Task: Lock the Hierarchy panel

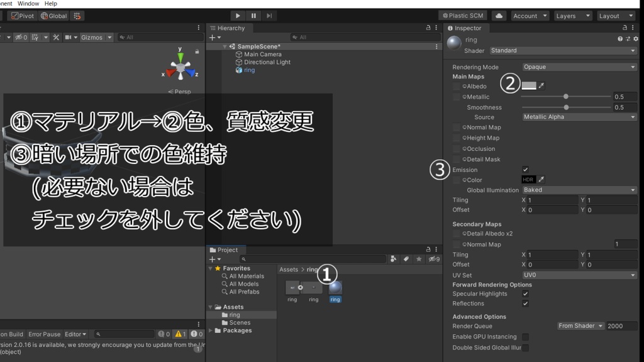Action: pos(428,28)
